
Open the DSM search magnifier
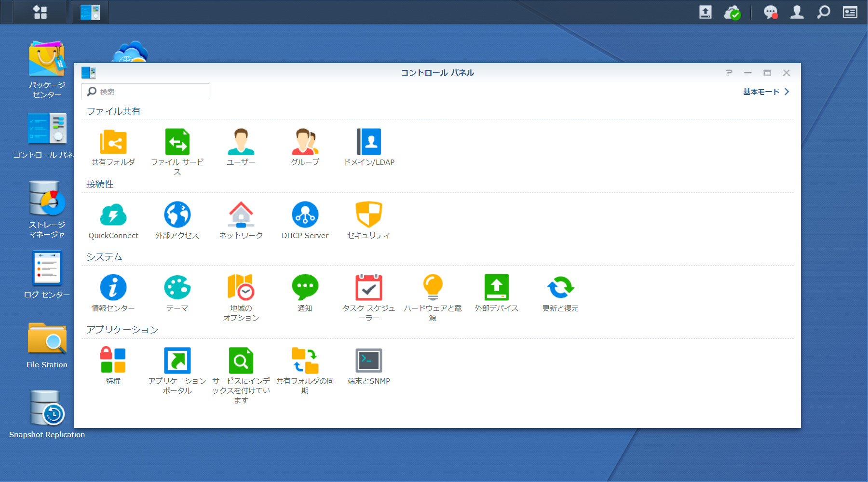pyautogui.click(x=824, y=12)
